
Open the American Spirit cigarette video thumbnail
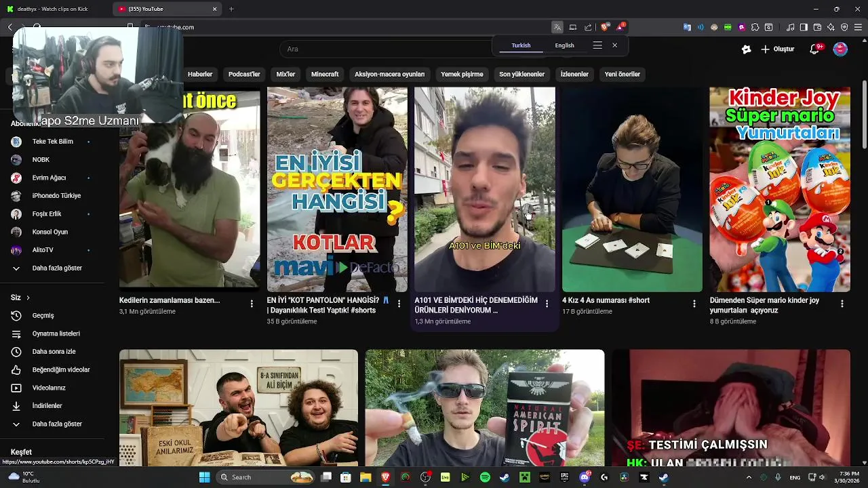(485, 408)
